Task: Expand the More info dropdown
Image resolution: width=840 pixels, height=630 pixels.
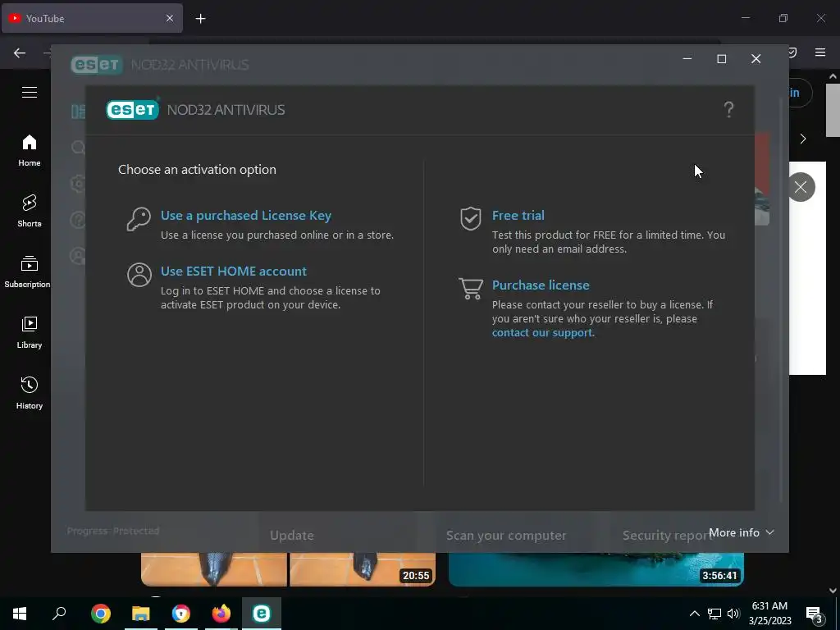Action: [x=742, y=532]
